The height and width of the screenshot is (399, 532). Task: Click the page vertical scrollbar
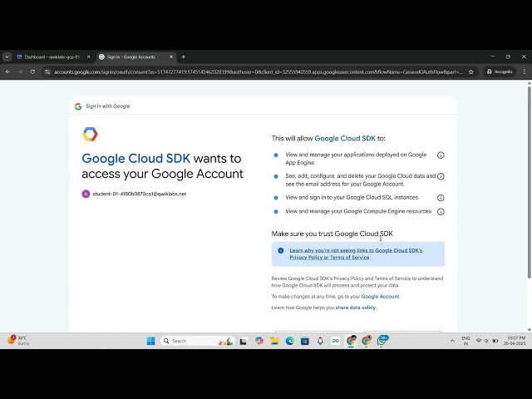point(530,183)
